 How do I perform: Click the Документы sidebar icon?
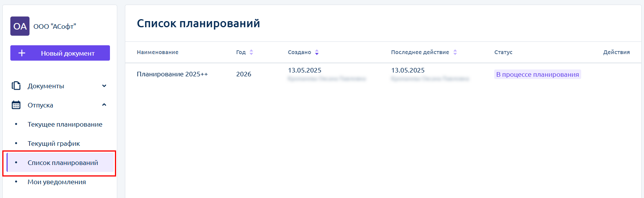[x=16, y=86]
